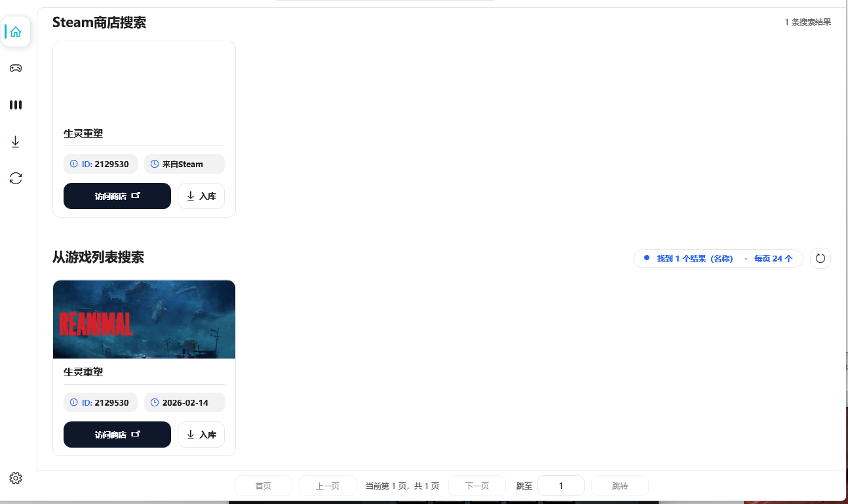The image size is (848, 504).
Task: Click the 上一页 pagination button
Action: 328,486
